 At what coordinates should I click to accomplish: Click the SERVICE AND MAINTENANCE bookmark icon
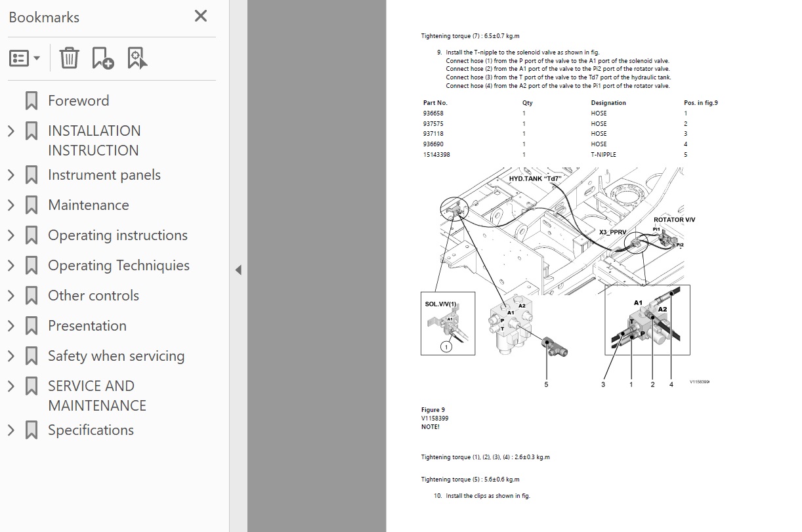pos(31,386)
